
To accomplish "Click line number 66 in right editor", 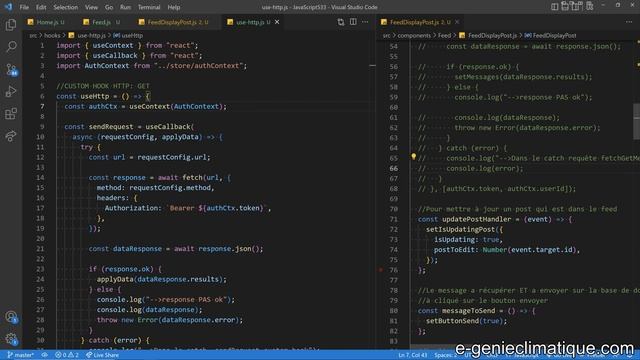I will coord(393,169).
